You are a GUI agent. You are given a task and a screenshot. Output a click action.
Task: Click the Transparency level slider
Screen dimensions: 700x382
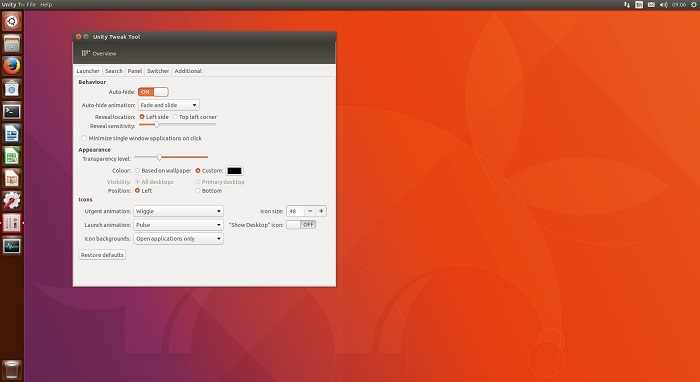171,157
